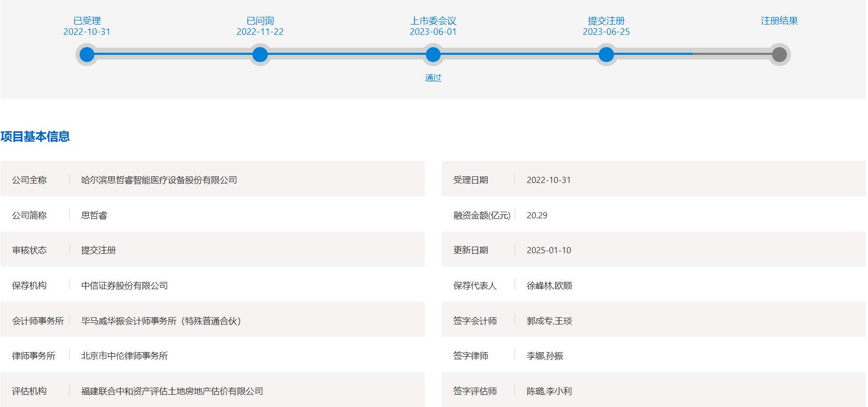
Task: Click sponsor 中信证券股份有限公司
Action: coord(125,286)
